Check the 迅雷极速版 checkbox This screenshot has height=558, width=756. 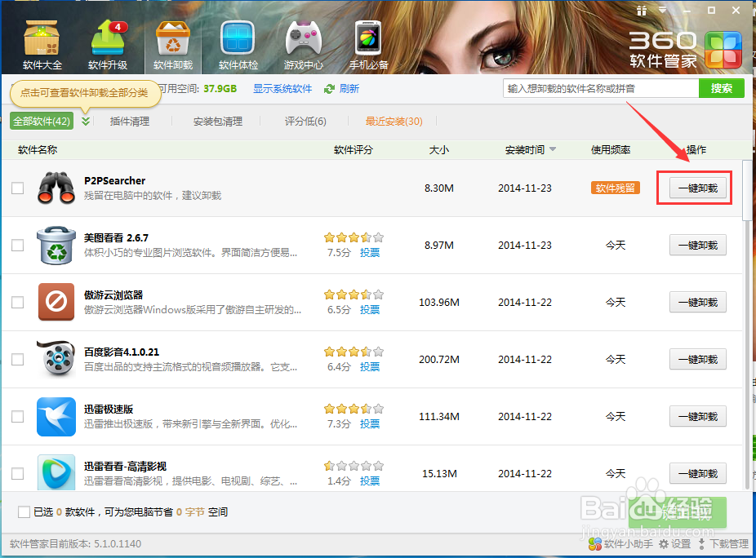[x=18, y=416]
